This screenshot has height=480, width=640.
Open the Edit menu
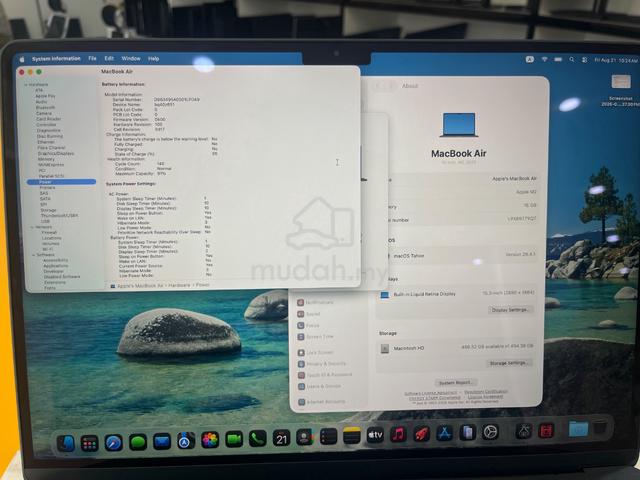pyautogui.click(x=109, y=58)
